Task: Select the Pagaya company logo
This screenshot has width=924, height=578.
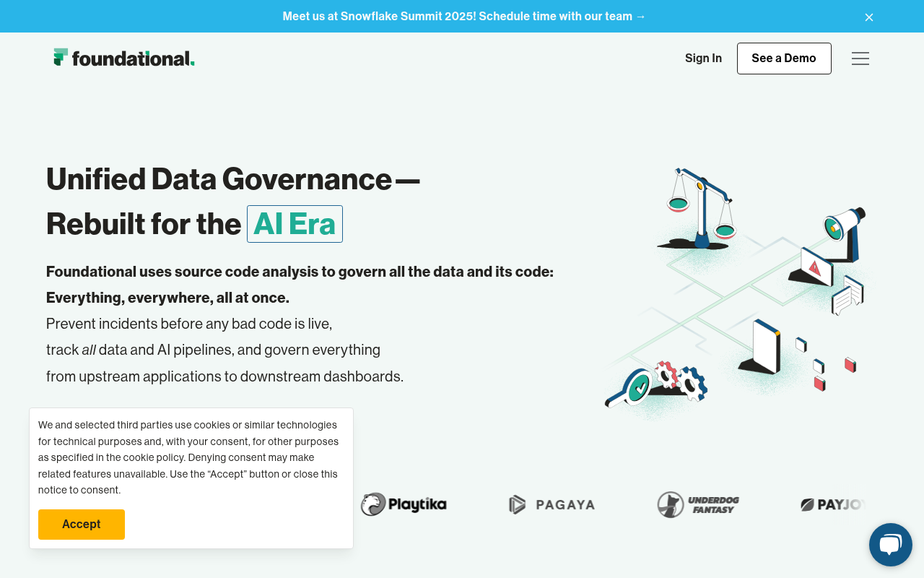Action: 552,504
